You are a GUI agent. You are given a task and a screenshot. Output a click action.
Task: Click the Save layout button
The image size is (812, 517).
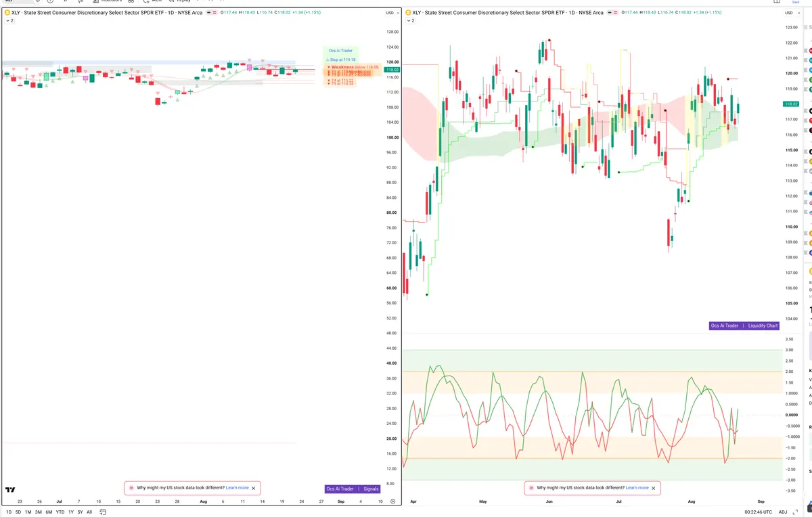(x=795, y=2)
